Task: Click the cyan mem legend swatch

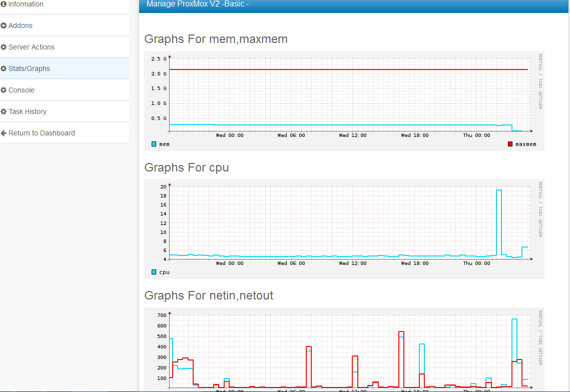Action: tap(154, 144)
